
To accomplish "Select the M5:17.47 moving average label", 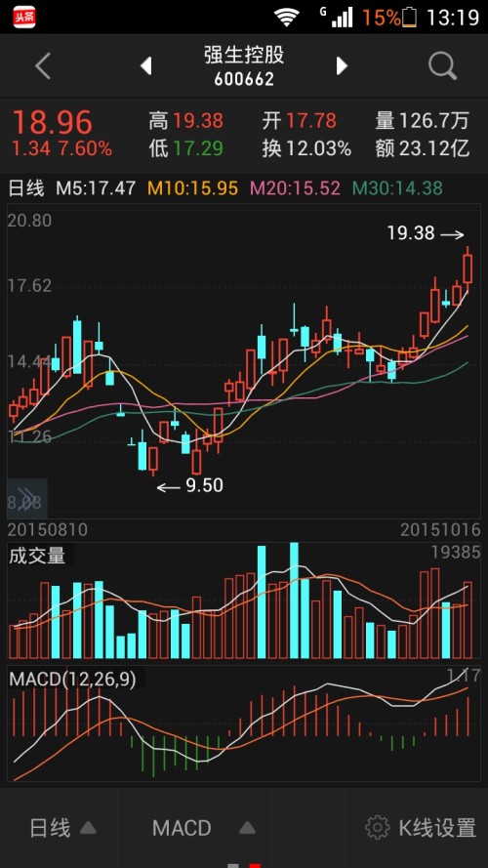I will (x=96, y=188).
